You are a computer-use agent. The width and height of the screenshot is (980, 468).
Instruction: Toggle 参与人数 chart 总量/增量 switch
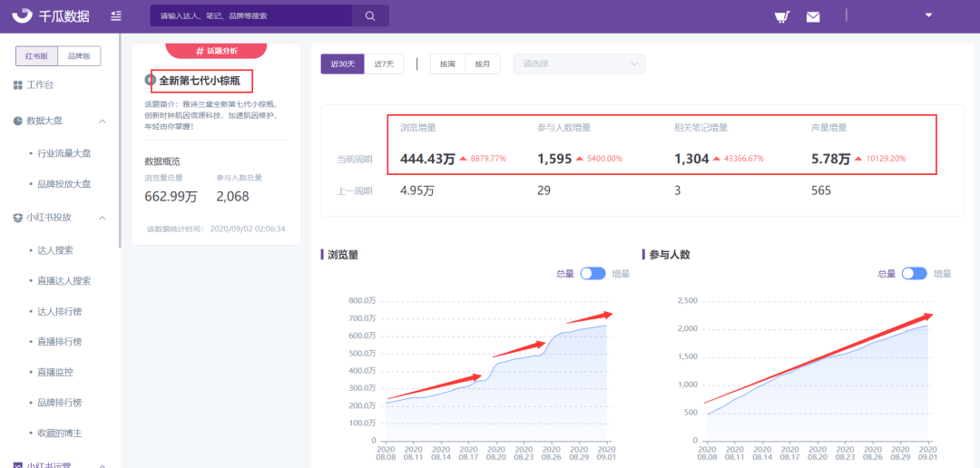[915, 274]
